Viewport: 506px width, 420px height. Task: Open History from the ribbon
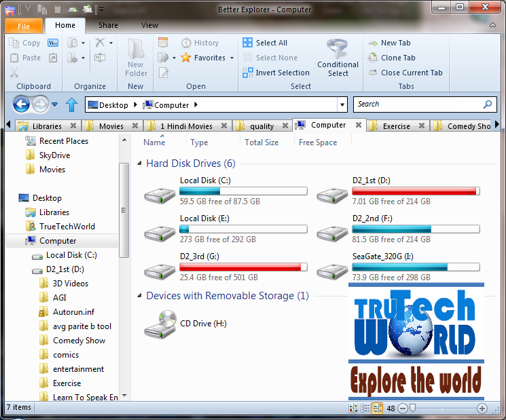pos(200,43)
